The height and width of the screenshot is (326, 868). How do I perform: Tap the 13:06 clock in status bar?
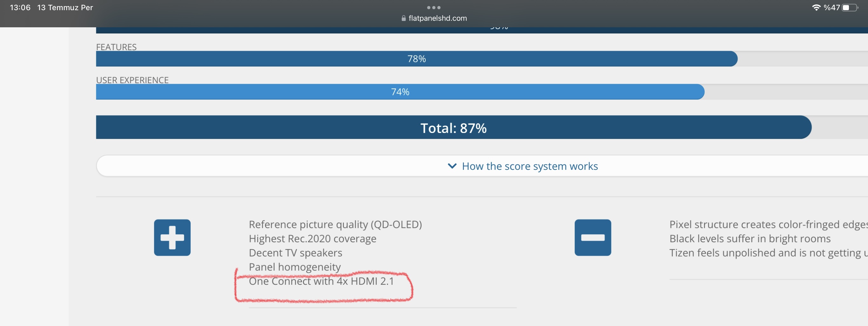pyautogui.click(x=20, y=7)
